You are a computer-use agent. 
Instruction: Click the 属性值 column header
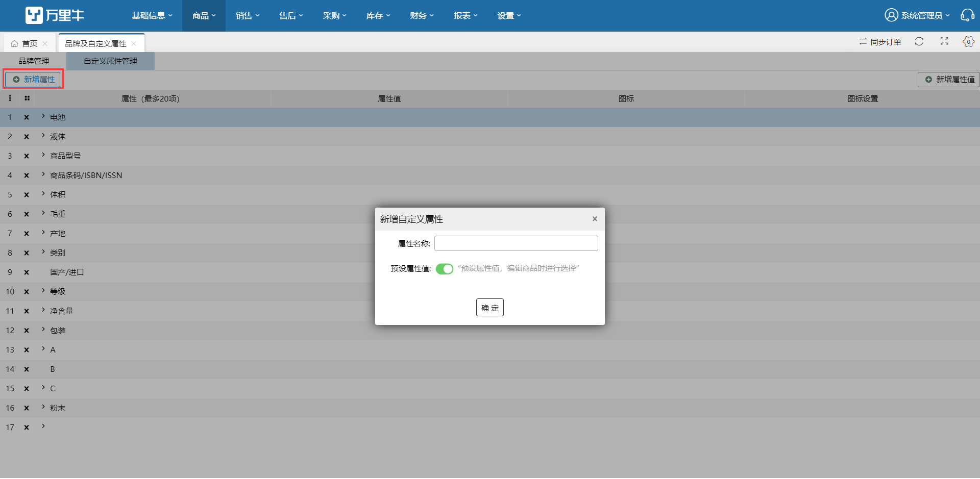pyautogui.click(x=389, y=99)
